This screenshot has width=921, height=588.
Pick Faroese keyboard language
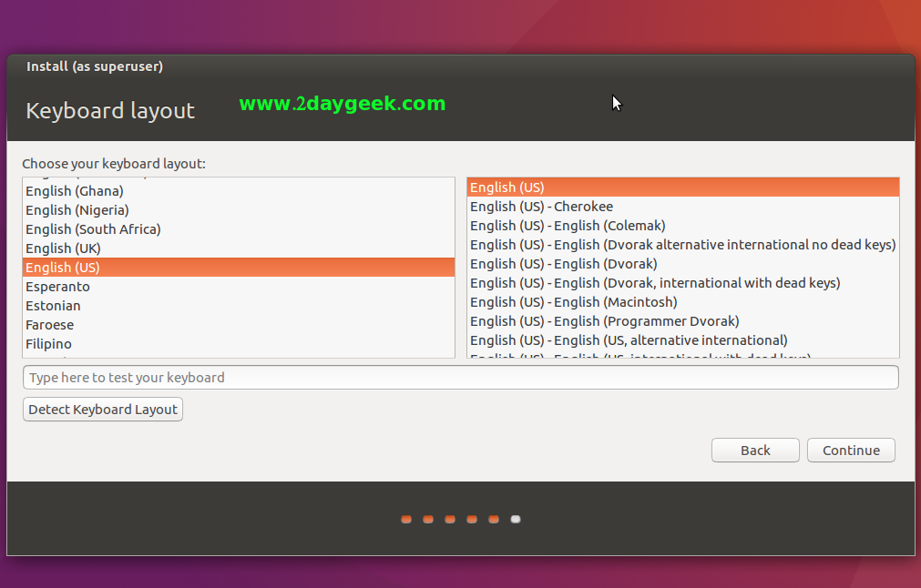tap(50, 325)
